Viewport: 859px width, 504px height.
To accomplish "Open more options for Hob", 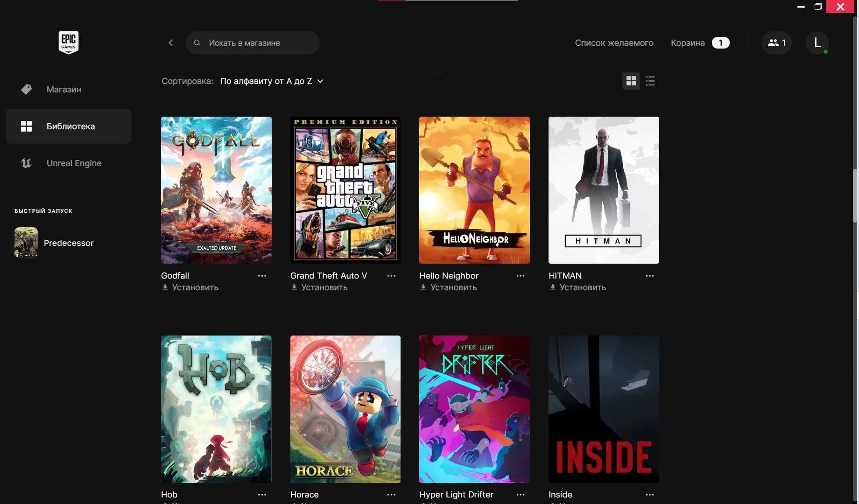I will click(x=262, y=495).
